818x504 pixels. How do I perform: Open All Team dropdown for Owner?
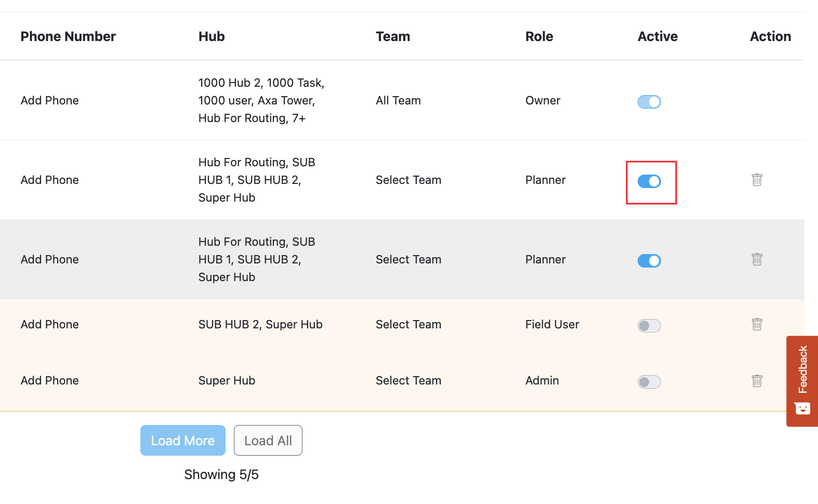point(398,101)
